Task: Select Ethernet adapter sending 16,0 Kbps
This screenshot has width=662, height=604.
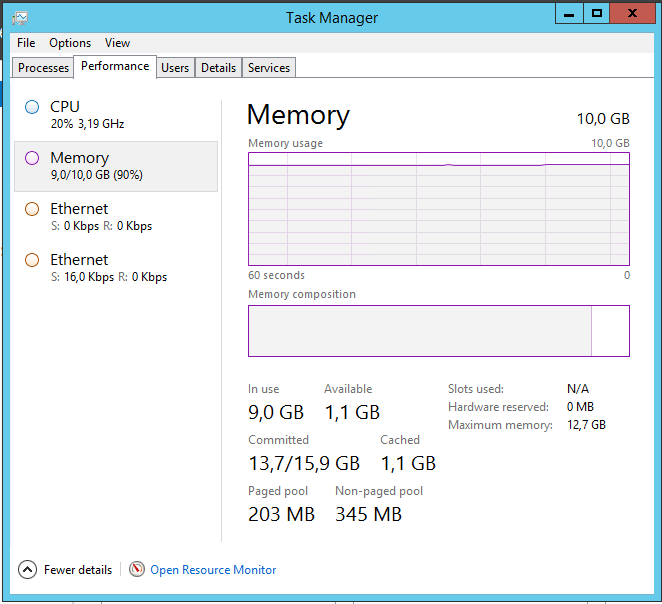Action: tap(108, 268)
